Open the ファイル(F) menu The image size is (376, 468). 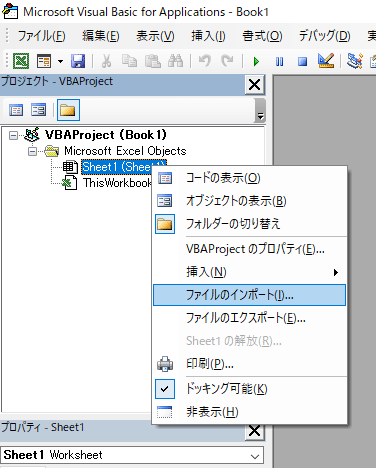pyautogui.click(x=41, y=36)
